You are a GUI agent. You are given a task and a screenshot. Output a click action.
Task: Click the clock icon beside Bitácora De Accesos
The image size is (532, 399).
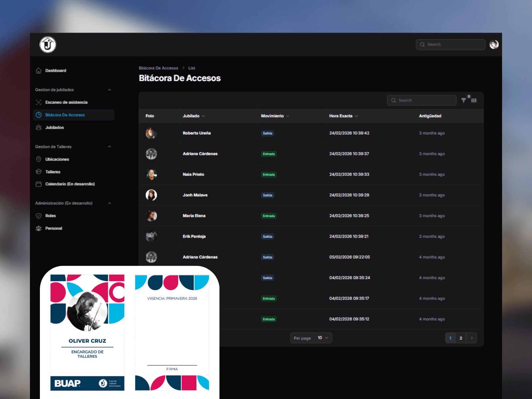click(39, 115)
